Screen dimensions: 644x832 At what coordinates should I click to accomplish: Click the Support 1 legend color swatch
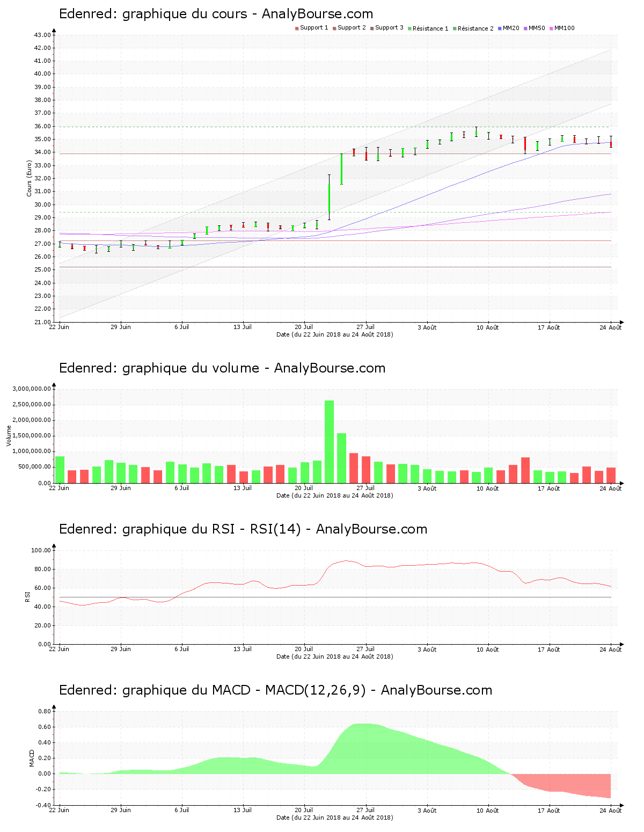[297, 28]
